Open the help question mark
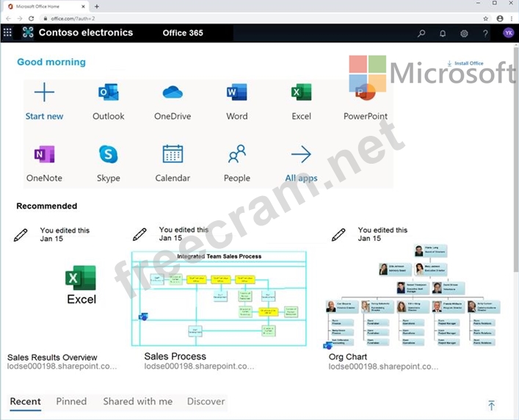The width and height of the screenshot is (519, 420). click(485, 33)
